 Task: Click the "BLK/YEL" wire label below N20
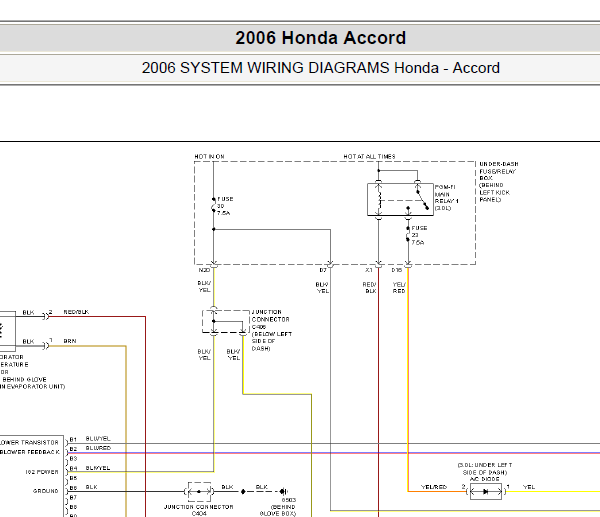click(204, 287)
